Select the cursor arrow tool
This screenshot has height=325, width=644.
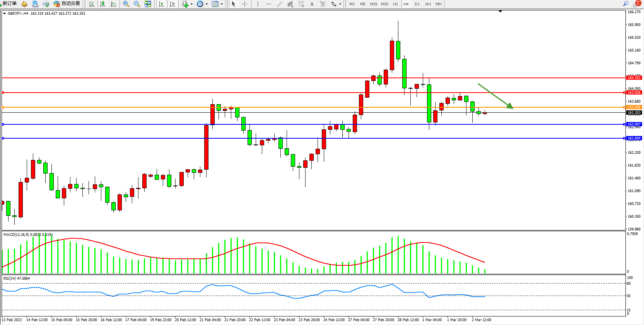click(233, 4)
